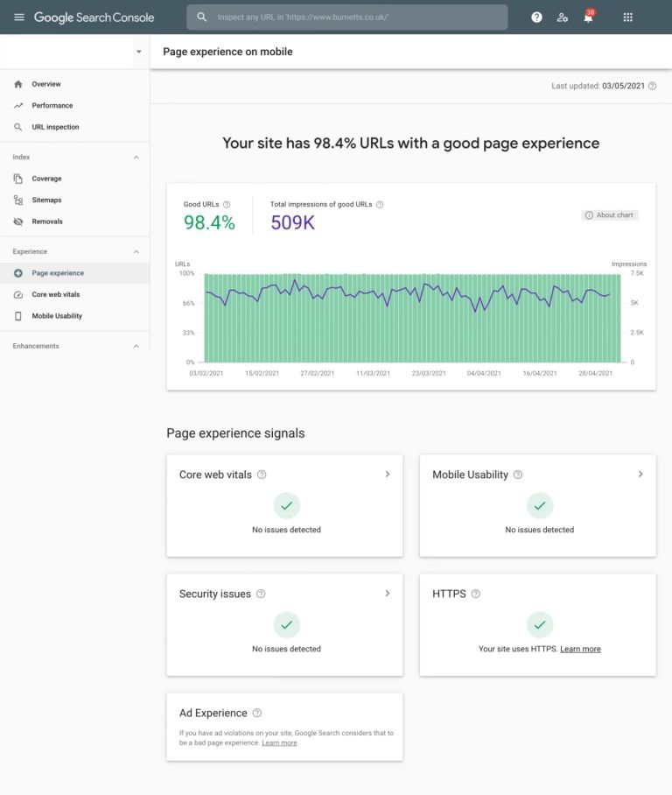This screenshot has width=672, height=795.
Task: Open the notifications bell
Action: coord(588,18)
